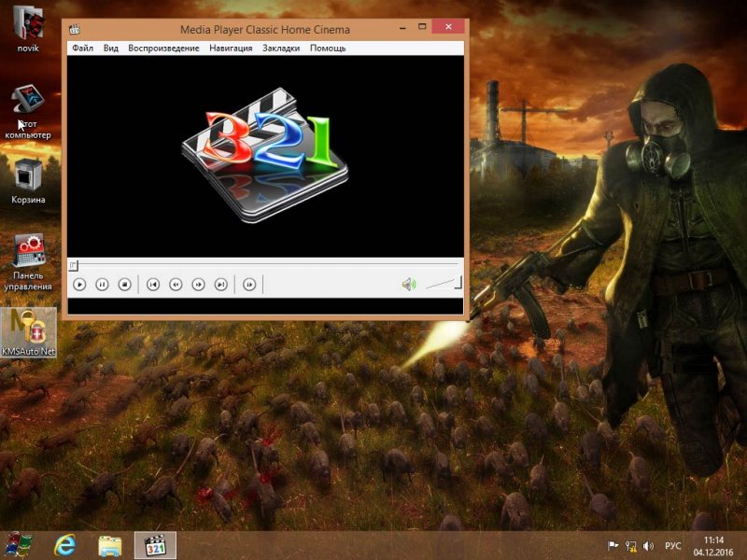Open the Помощь menu
Screen dimensions: 747x560
point(328,49)
